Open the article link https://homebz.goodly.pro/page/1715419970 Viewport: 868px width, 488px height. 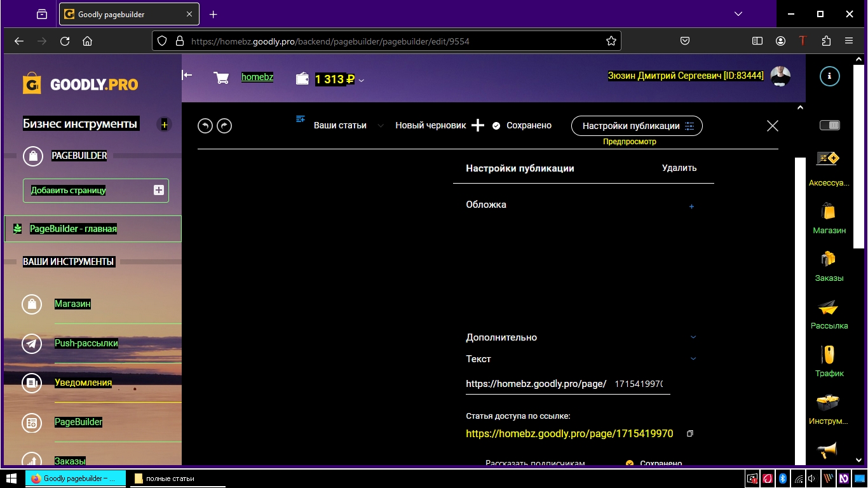[569, 434]
